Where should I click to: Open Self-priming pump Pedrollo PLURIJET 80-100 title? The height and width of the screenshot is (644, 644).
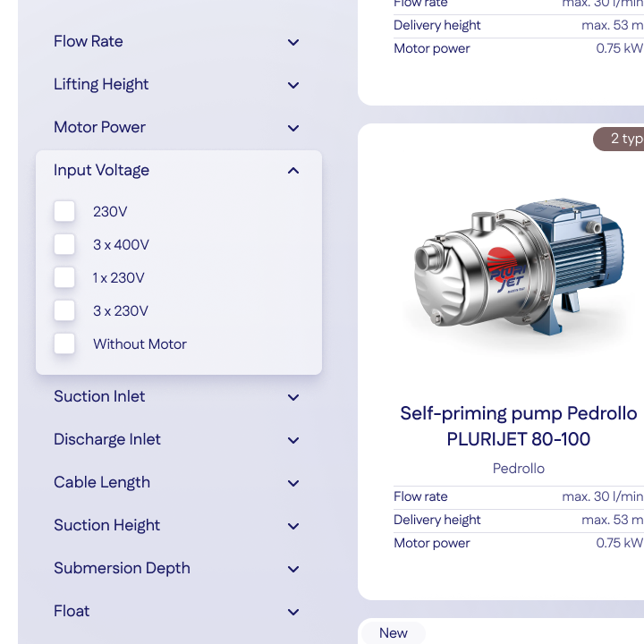pos(518,427)
